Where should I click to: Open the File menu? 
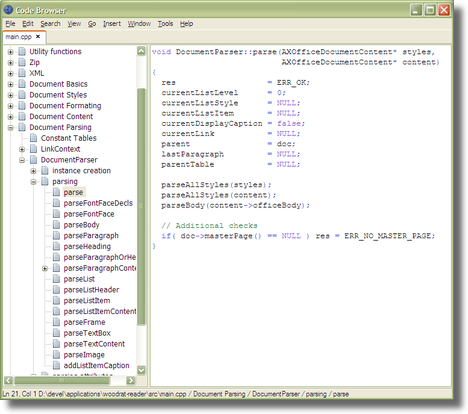click(x=10, y=24)
